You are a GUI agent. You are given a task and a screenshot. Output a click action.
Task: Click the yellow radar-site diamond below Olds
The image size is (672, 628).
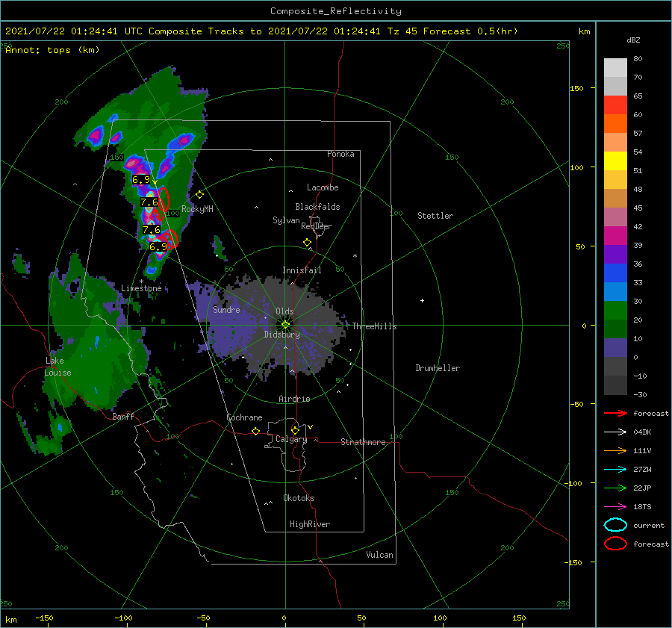[x=285, y=325]
